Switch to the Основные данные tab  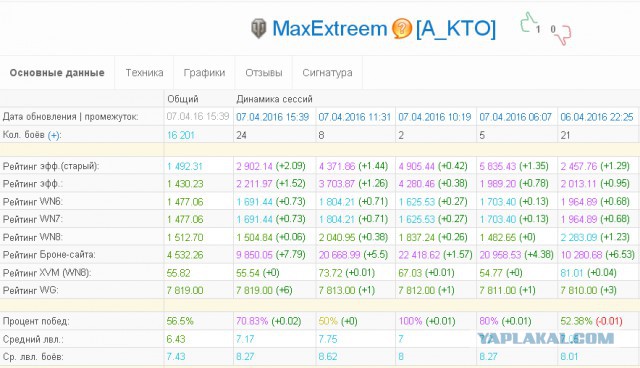(x=57, y=73)
